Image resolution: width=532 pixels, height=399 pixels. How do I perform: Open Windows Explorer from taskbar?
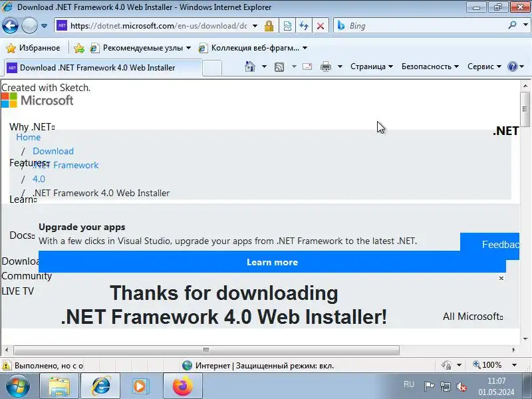(x=59, y=386)
